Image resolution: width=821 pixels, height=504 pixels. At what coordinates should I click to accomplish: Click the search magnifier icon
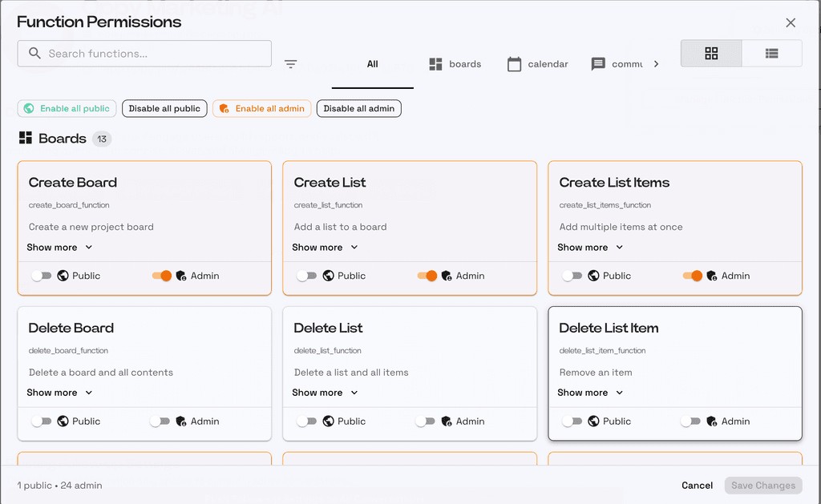[34, 54]
